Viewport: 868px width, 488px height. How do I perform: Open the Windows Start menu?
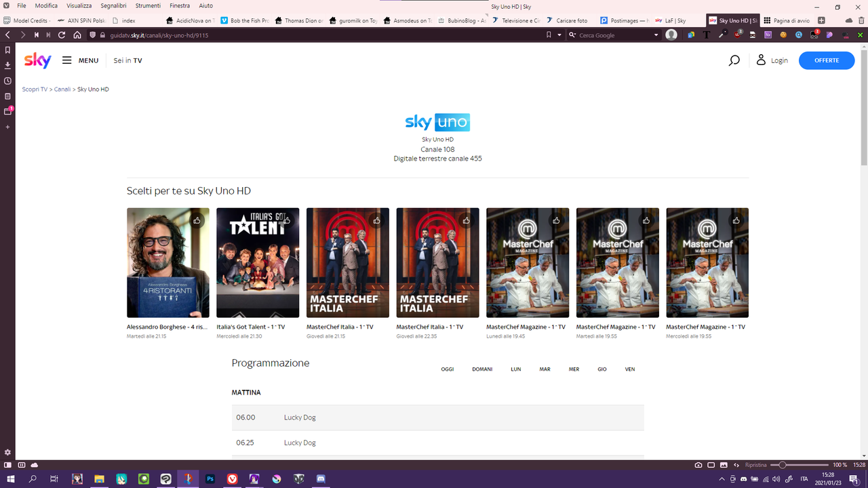(11, 479)
